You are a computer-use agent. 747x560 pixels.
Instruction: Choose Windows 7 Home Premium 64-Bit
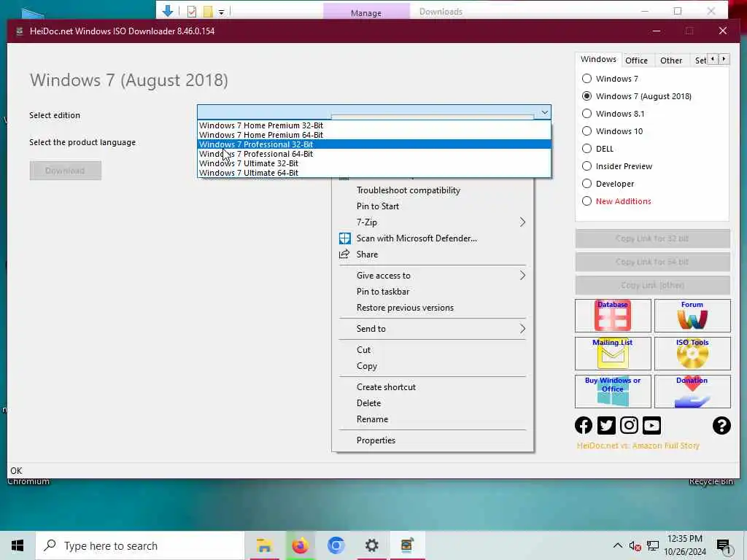374,135
